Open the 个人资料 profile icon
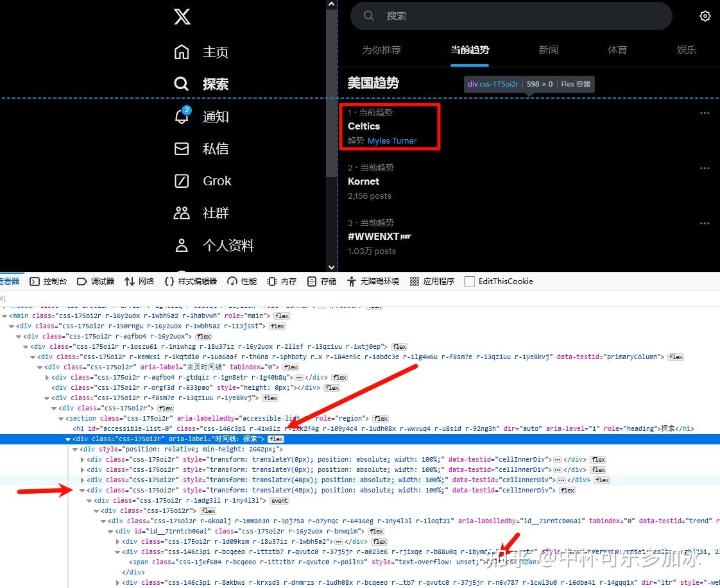 click(182, 244)
